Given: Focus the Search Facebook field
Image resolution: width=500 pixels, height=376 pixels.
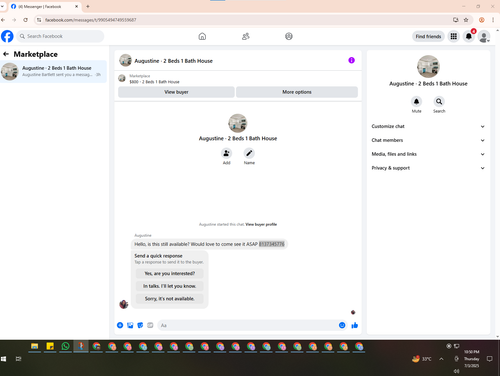Looking at the screenshot, I should pos(60,36).
